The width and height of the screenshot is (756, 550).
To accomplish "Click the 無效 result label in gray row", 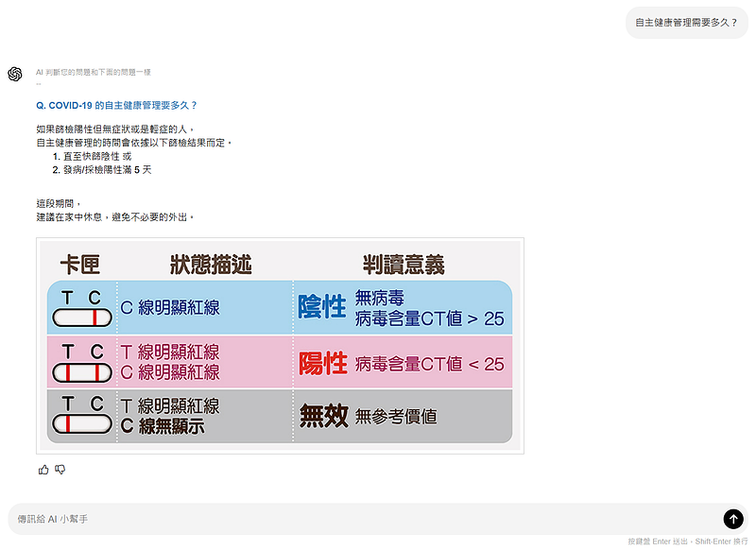I will pyautogui.click(x=322, y=417).
